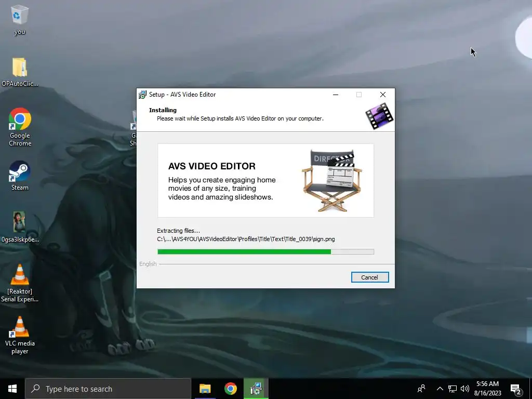This screenshot has width=532, height=399.
Task: Select the Steam desktop shortcut
Action: [20, 176]
